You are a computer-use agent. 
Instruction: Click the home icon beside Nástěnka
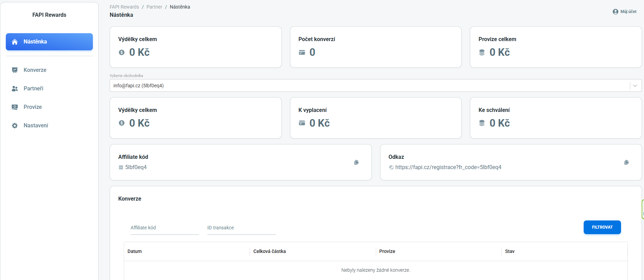[15, 42]
